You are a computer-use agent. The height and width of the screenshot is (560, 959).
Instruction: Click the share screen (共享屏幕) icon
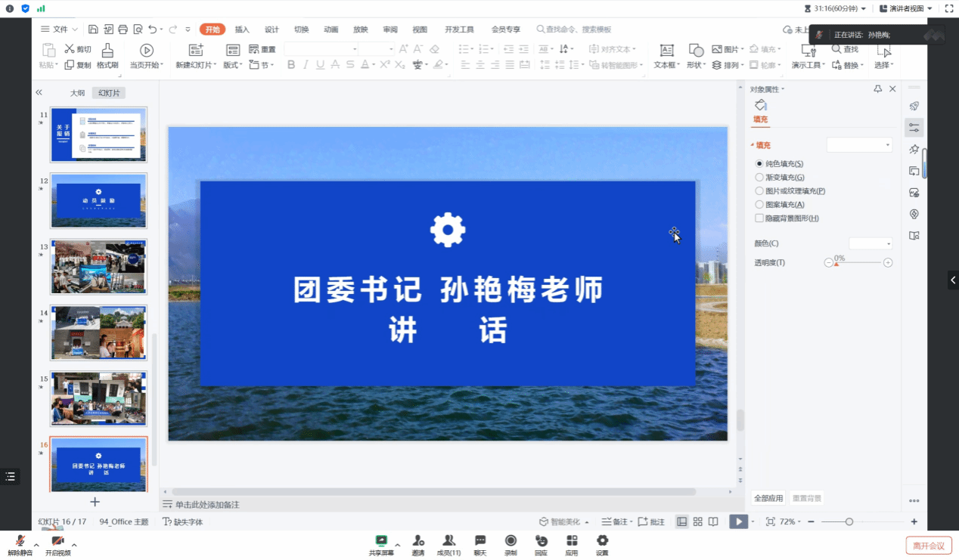click(381, 541)
